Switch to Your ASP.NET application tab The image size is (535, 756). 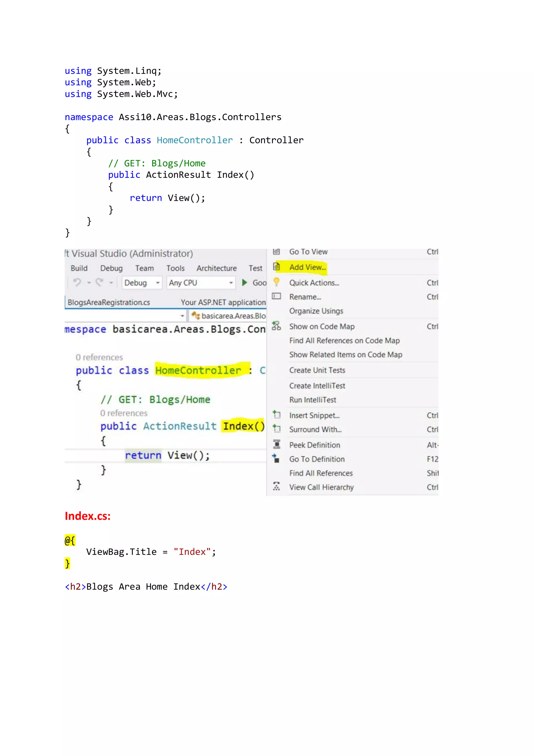pos(223,302)
